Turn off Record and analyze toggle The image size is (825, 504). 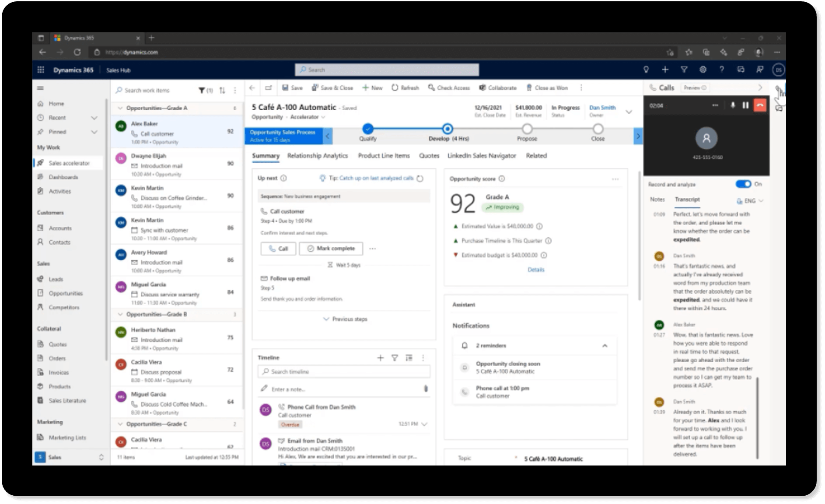point(743,184)
